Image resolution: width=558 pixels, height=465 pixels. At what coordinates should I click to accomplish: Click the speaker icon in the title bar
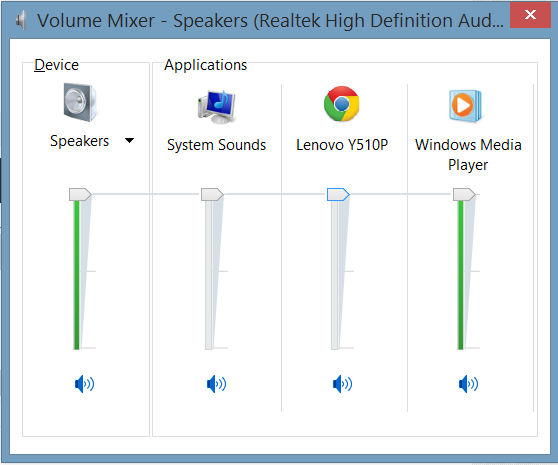(x=21, y=20)
